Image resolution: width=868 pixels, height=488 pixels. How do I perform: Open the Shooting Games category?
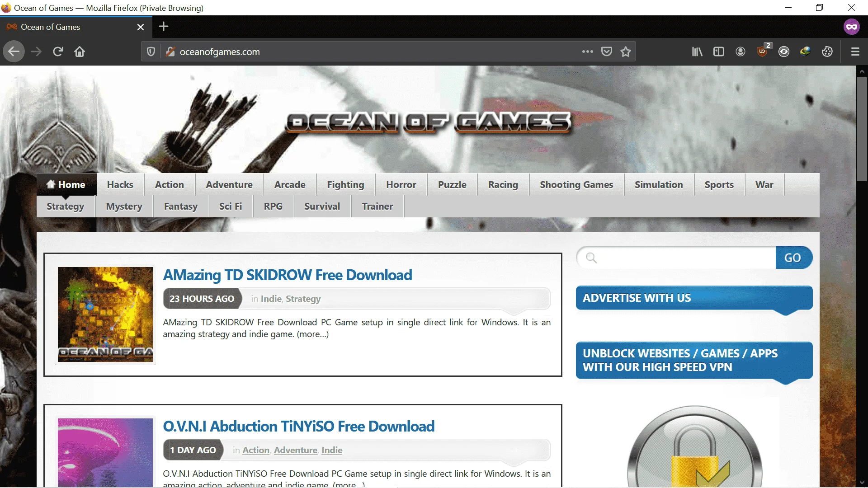(x=576, y=184)
